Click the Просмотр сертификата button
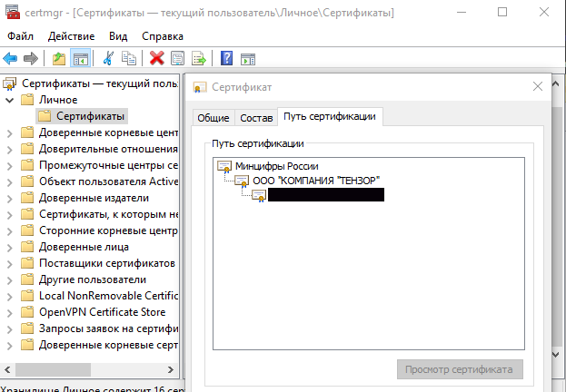Screen dimensions: 566x392 460,369
